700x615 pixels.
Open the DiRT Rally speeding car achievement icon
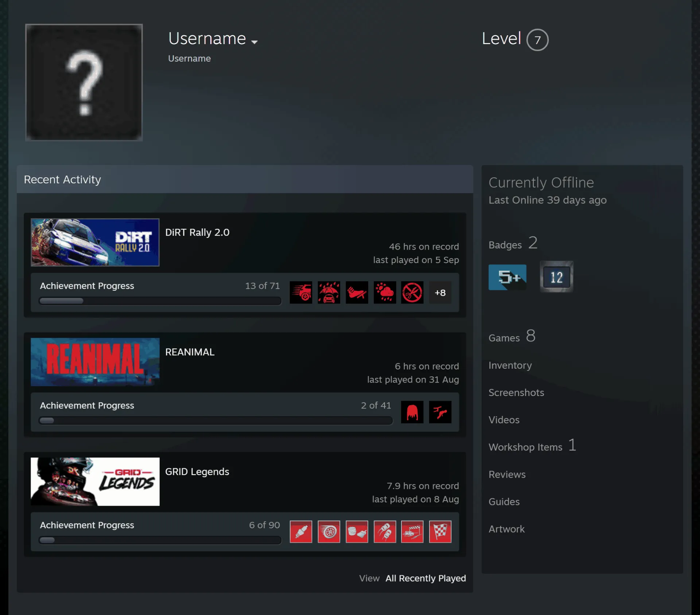point(301,292)
